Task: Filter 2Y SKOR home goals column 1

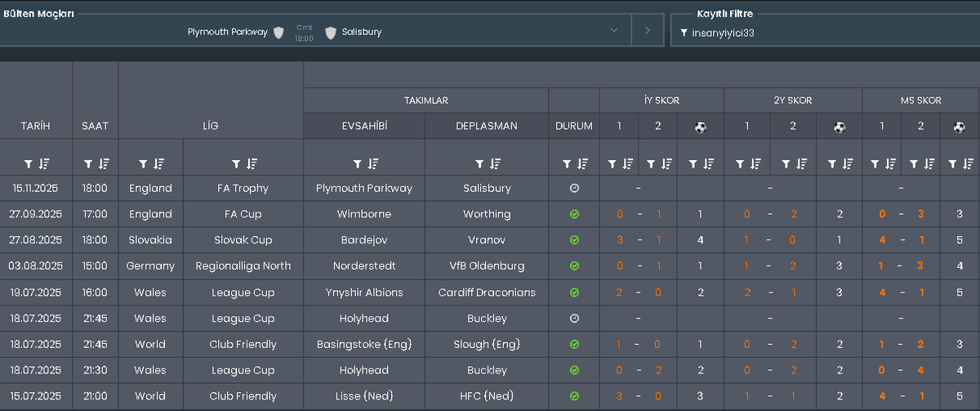Action: click(x=740, y=163)
